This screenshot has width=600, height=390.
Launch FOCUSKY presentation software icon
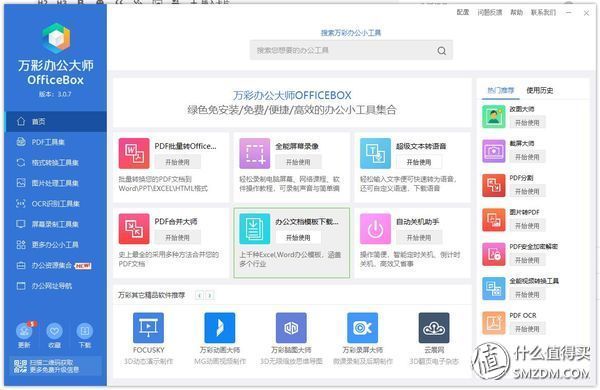point(148,328)
